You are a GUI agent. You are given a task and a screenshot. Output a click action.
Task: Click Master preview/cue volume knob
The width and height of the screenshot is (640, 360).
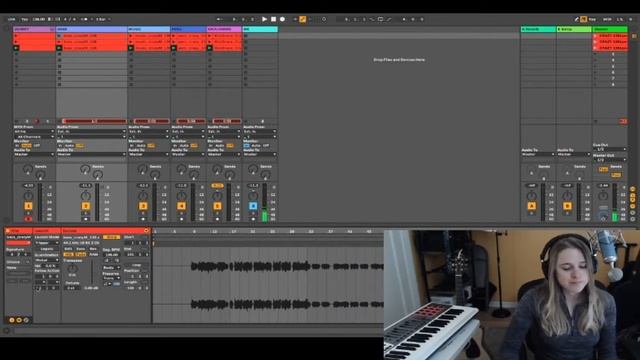point(603,216)
